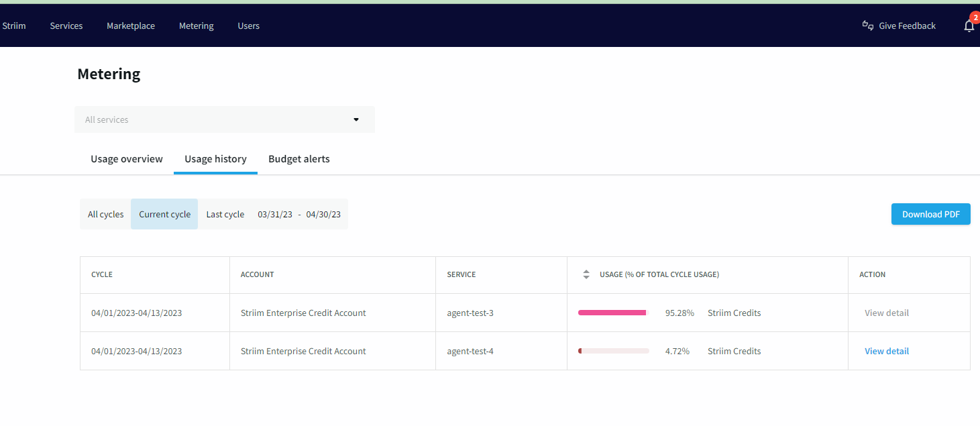Sort by usage using the arrows icon
980x426 pixels.
586,274
